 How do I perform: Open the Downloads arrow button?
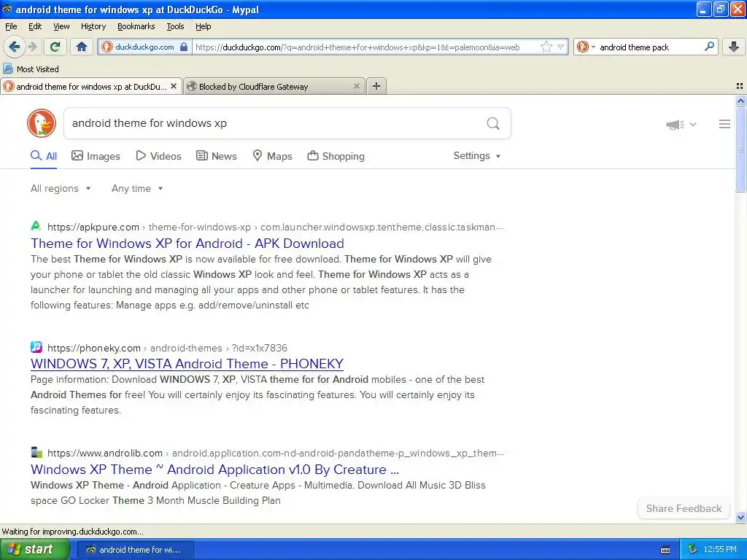coord(734,47)
